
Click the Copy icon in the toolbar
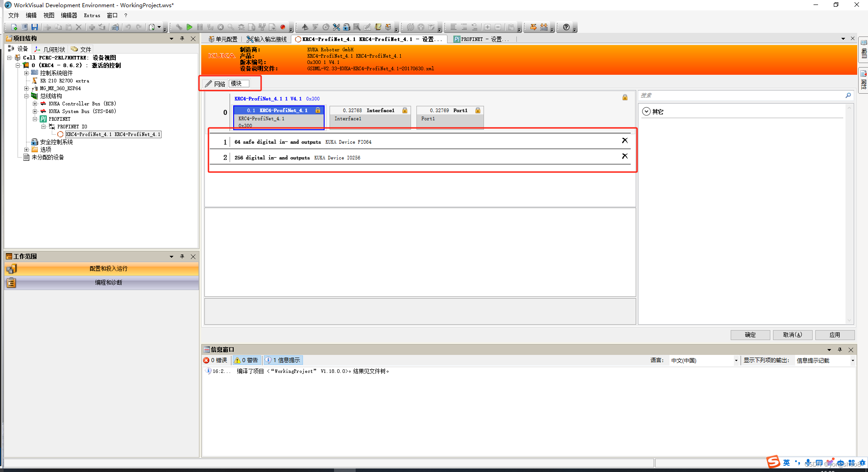59,27
